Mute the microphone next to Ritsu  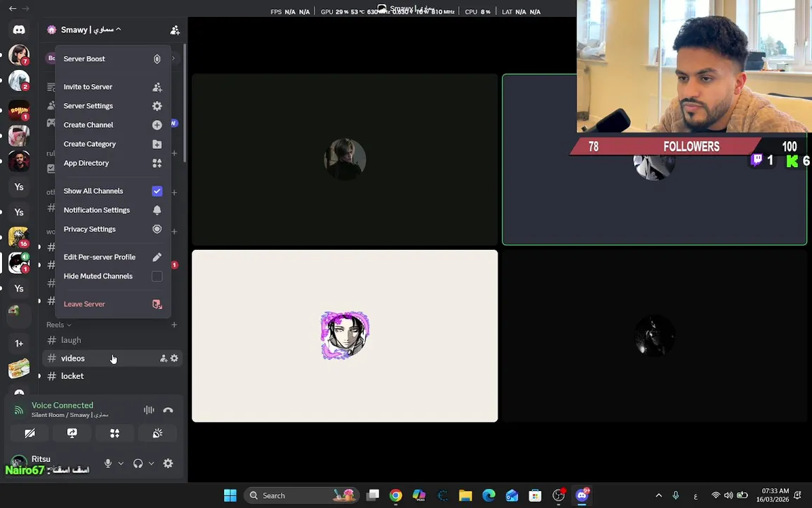coord(108,464)
